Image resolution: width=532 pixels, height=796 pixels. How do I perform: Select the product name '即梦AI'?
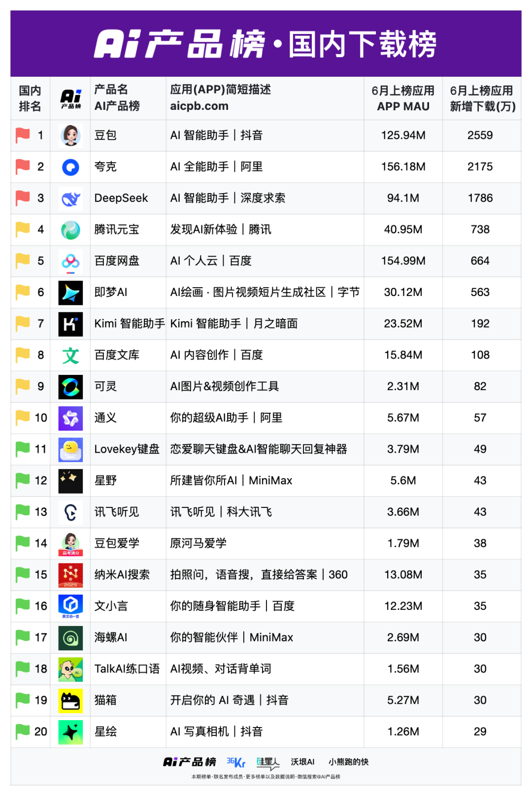tap(111, 293)
